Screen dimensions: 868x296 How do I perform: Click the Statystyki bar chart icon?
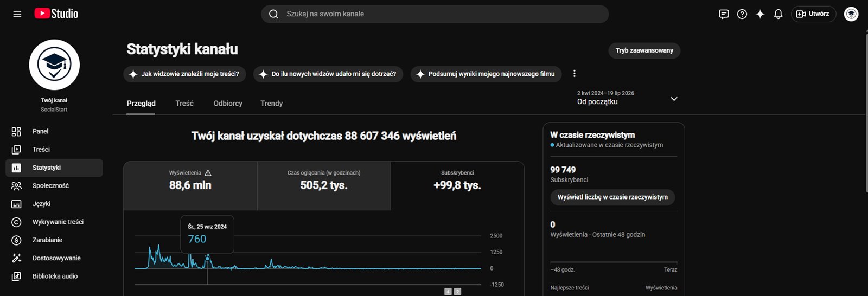[16, 168]
